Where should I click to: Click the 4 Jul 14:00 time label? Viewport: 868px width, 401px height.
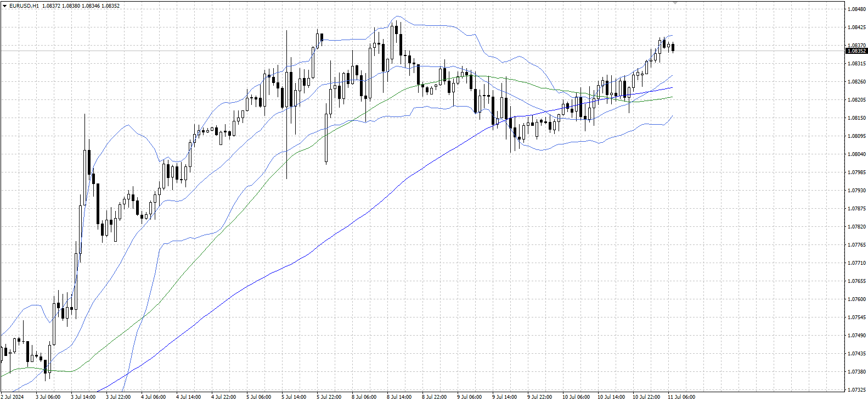pyautogui.click(x=189, y=397)
